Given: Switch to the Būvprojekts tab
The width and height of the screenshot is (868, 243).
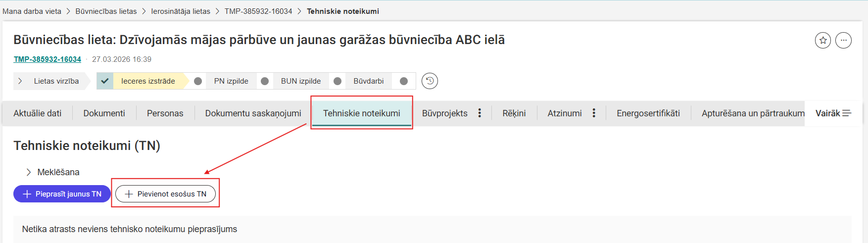Looking at the screenshot, I should [x=445, y=113].
